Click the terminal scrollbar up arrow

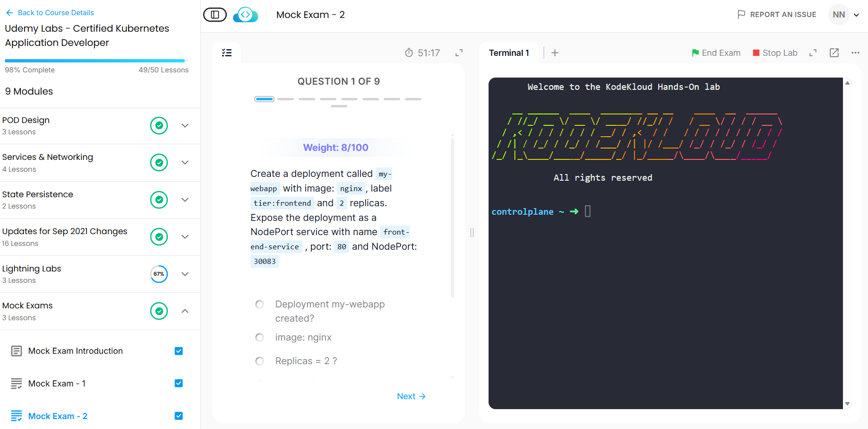click(848, 83)
